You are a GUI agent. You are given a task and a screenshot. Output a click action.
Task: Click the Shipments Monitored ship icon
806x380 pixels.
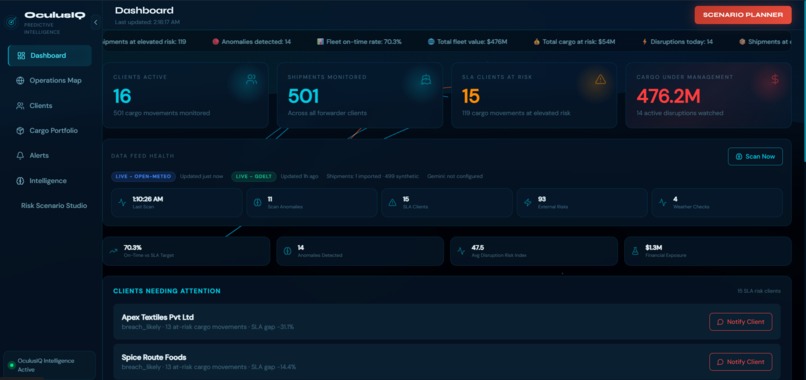pyautogui.click(x=426, y=79)
